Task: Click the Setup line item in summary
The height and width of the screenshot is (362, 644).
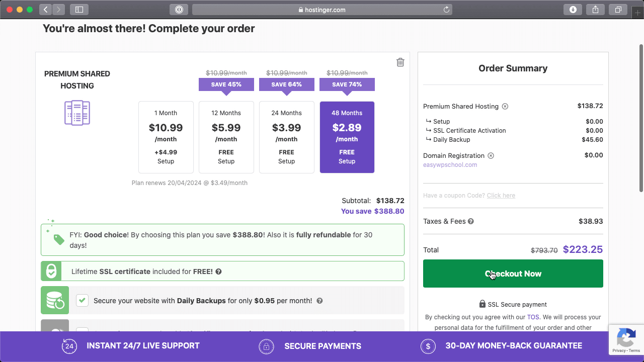Action: tap(513, 122)
